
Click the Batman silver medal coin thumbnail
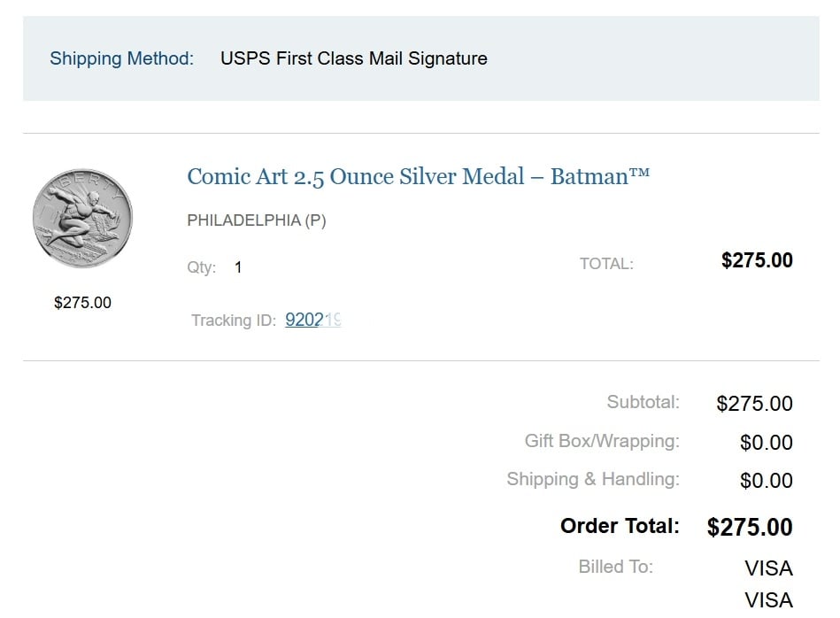coord(82,219)
